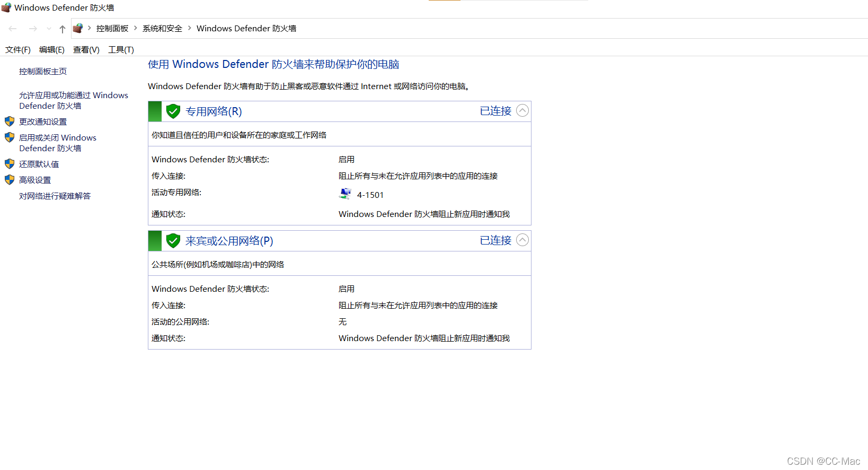Screen dimensions: 868x470
Task: Open 更改通知设置 link
Action: (43, 121)
